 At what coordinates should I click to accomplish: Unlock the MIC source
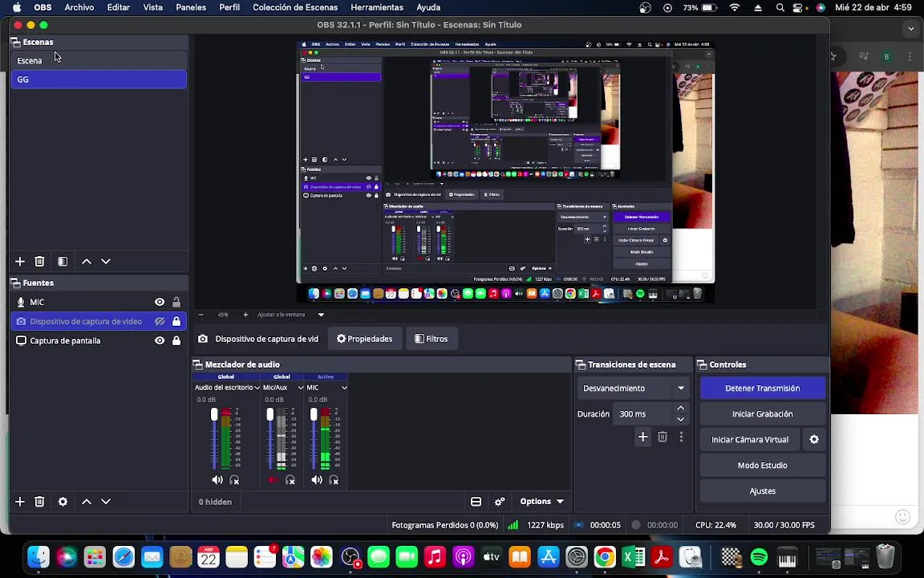pyautogui.click(x=176, y=302)
